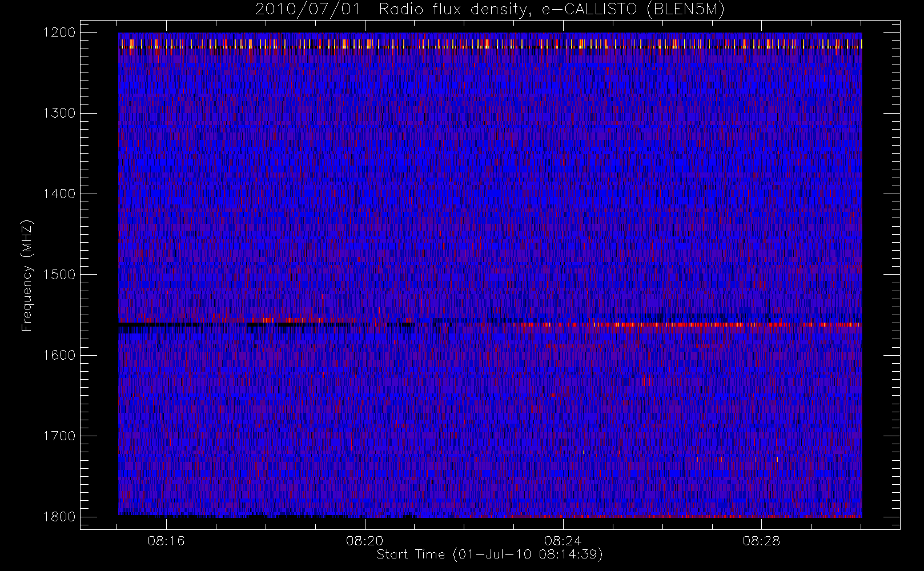Click the 'Frequency (MHz)' axis label
The height and width of the screenshot is (571, 924).
[27, 275]
